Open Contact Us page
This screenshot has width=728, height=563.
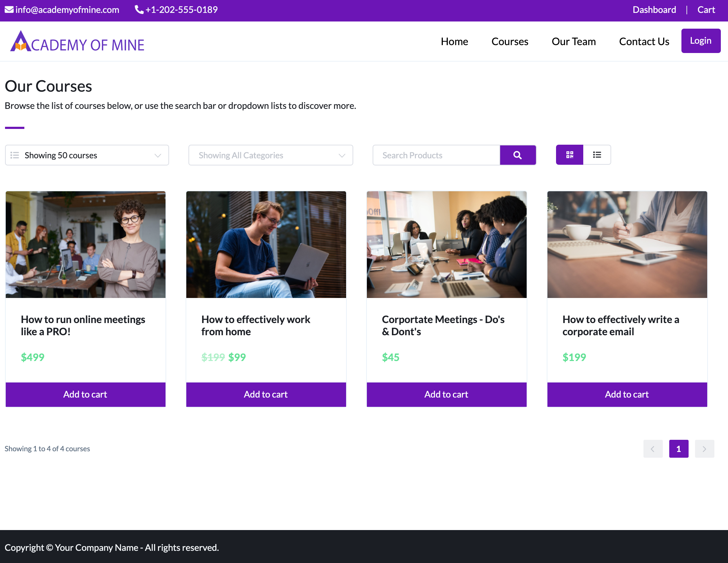tap(644, 42)
